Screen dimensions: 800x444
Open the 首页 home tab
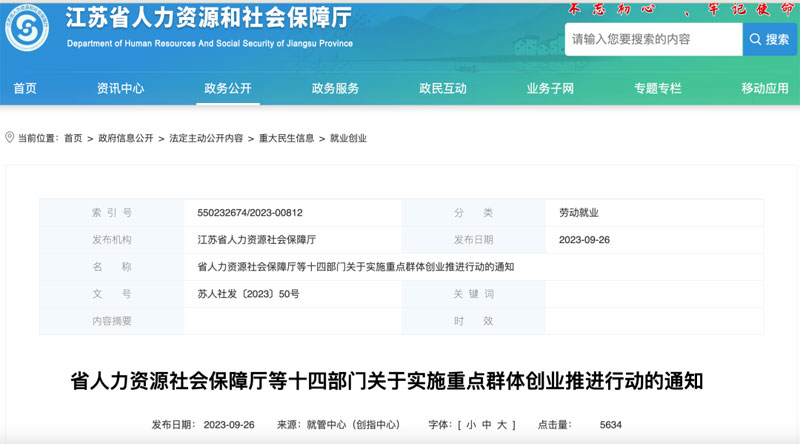[x=25, y=88]
